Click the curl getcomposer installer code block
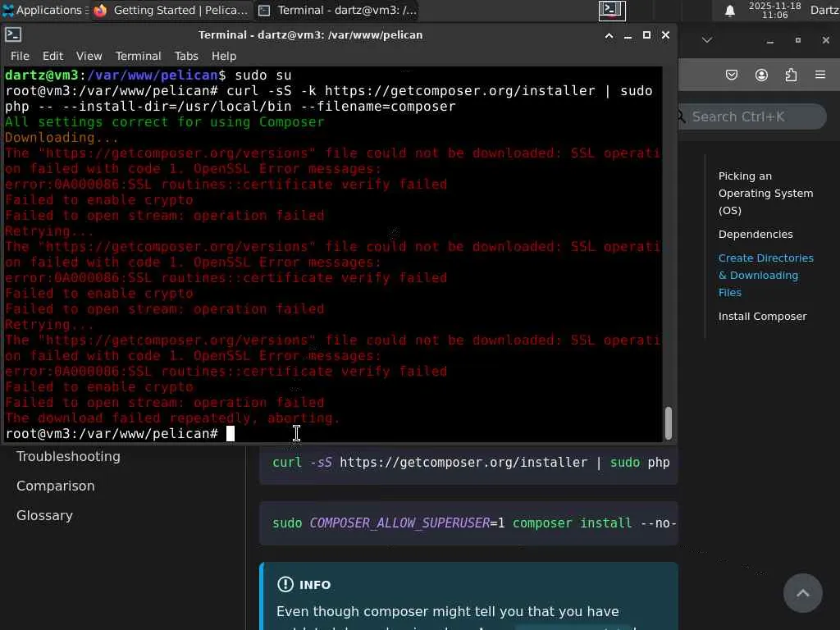Image resolution: width=840 pixels, height=630 pixels. (468, 464)
